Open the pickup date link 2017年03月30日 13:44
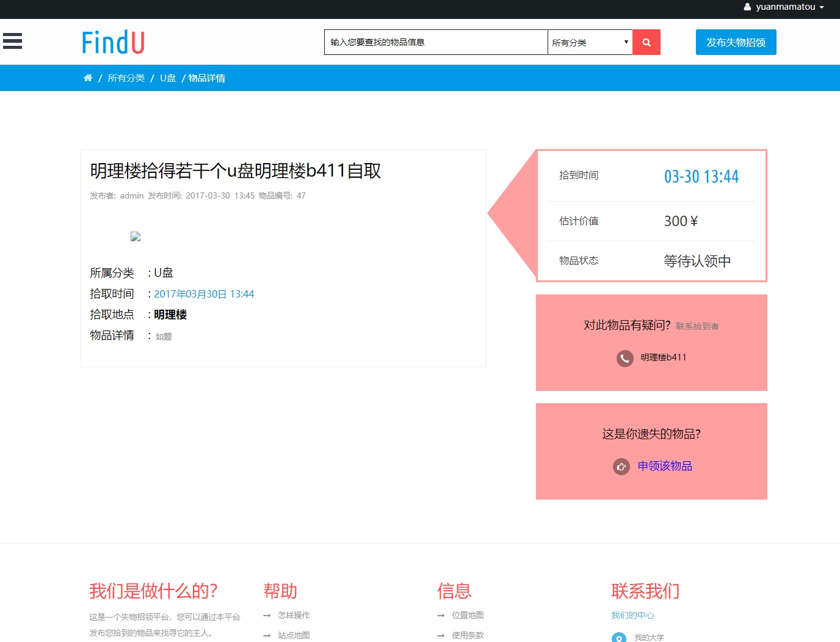Screen dimensions: 840x642 point(204,293)
